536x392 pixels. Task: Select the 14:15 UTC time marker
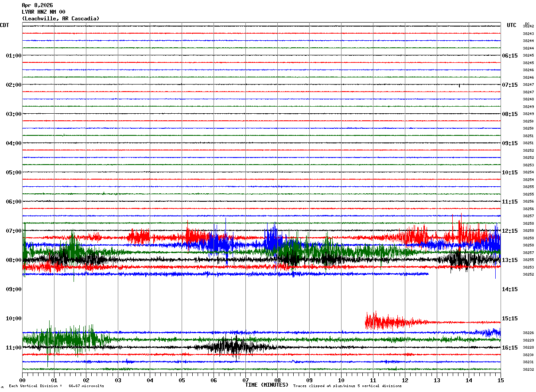coord(509,289)
